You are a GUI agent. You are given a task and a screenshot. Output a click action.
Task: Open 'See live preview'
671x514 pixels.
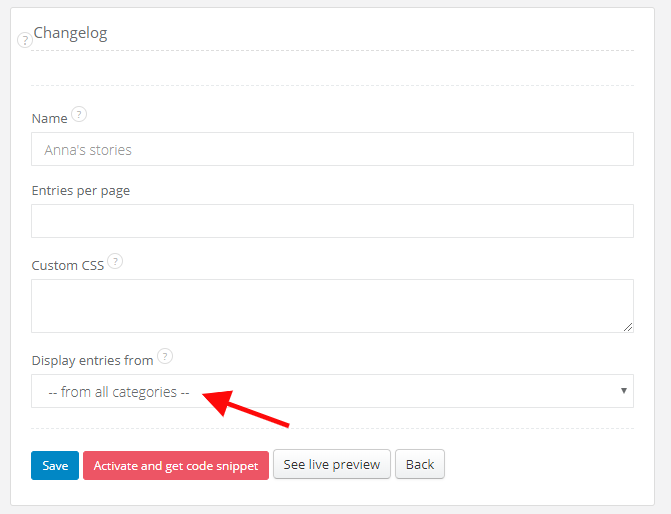[332, 464]
